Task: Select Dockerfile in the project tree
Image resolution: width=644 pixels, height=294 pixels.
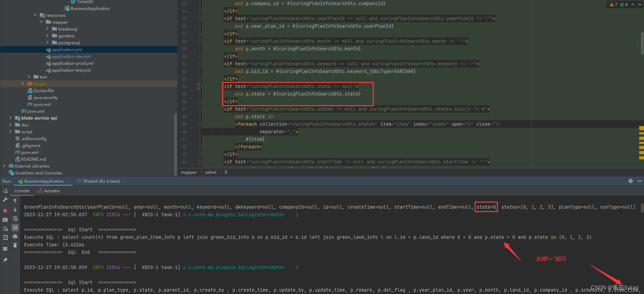Action: point(44,90)
